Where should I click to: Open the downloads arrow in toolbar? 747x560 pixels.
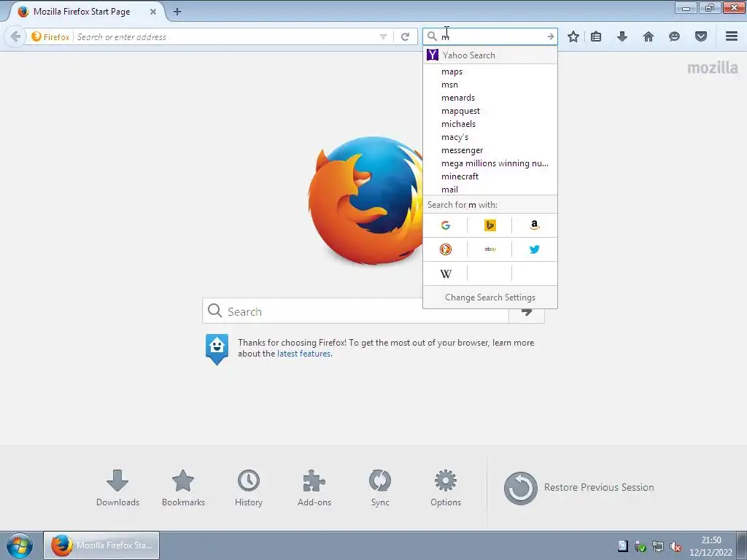[622, 36]
